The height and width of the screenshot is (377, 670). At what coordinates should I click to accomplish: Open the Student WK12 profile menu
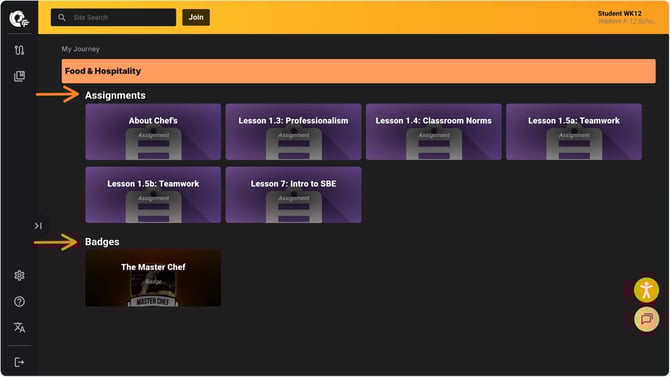[x=626, y=17]
